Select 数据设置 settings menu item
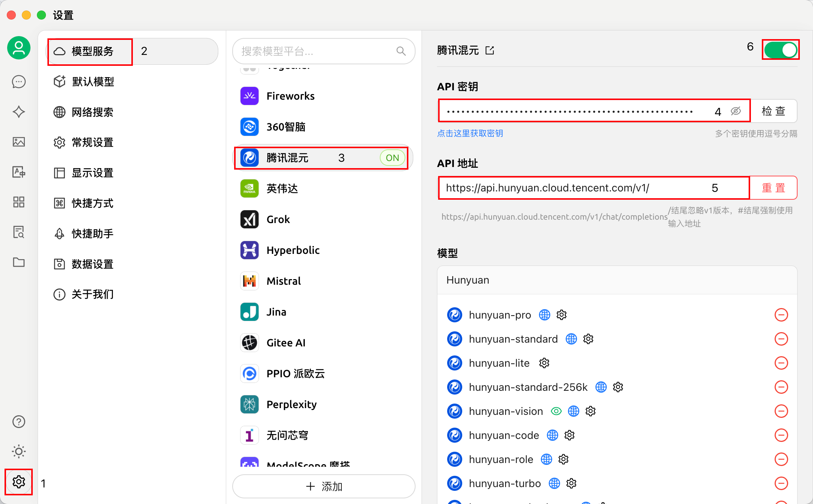 click(x=132, y=264)
